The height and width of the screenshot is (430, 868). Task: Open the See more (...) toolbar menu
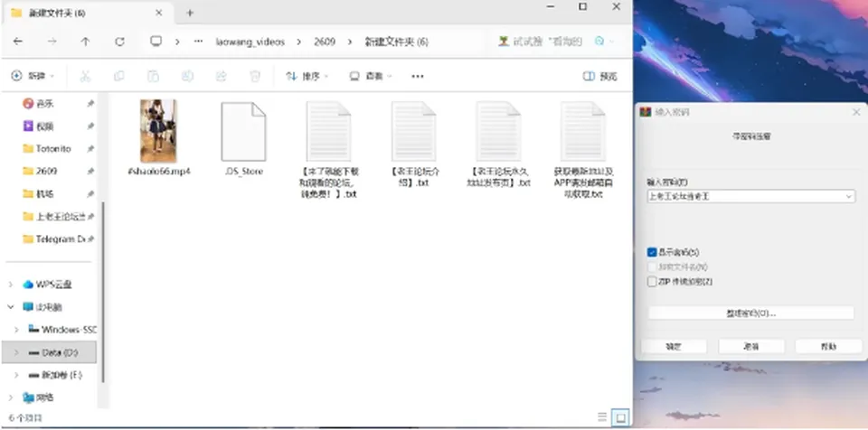tap(418, 77)
